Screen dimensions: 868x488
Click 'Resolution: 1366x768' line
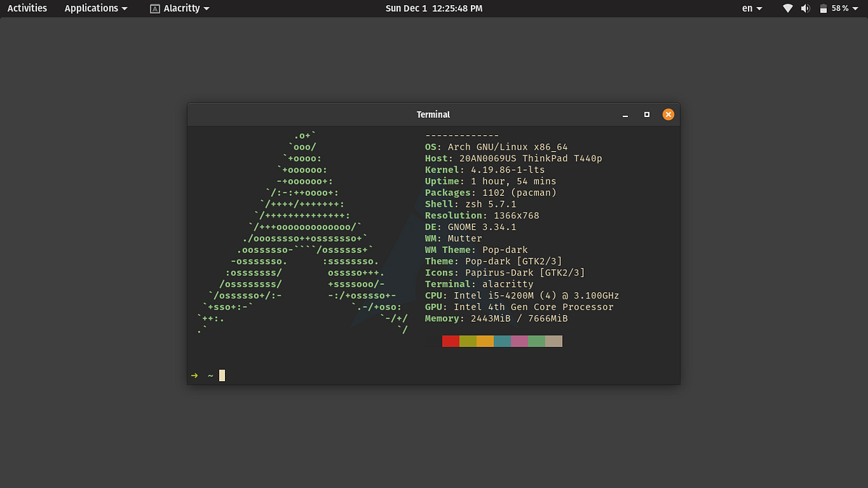click(x=482, y=215)
